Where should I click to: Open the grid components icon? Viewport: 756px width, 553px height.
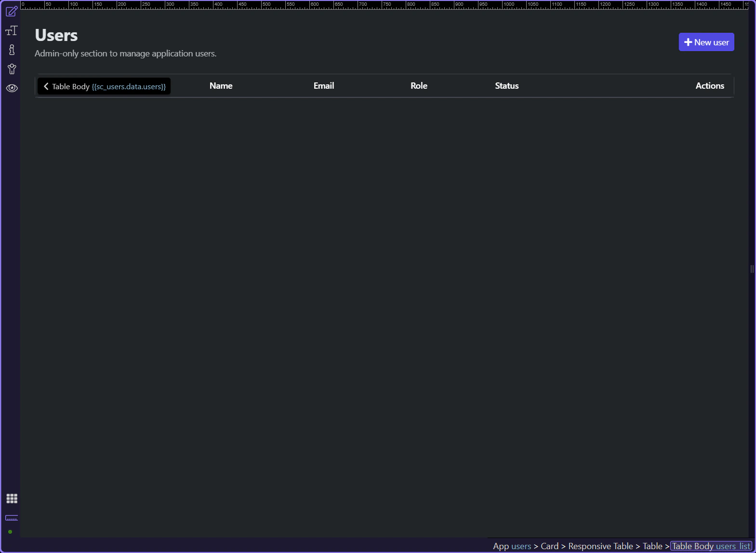point(12,499)
